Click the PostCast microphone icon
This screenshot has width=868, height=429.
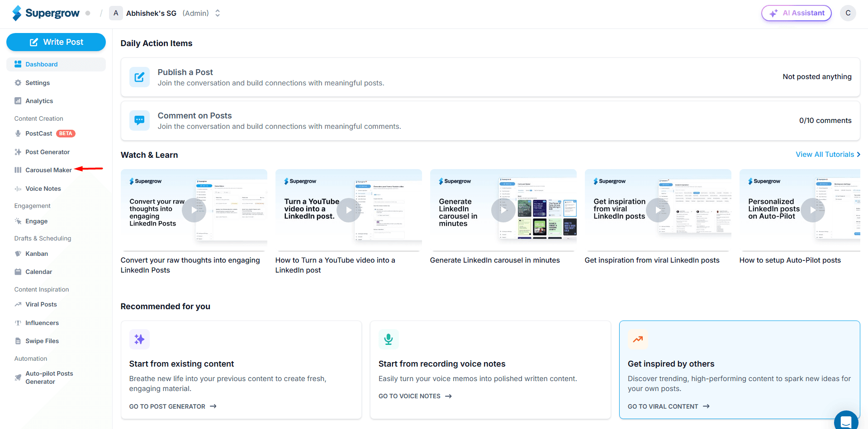point(18,133)
